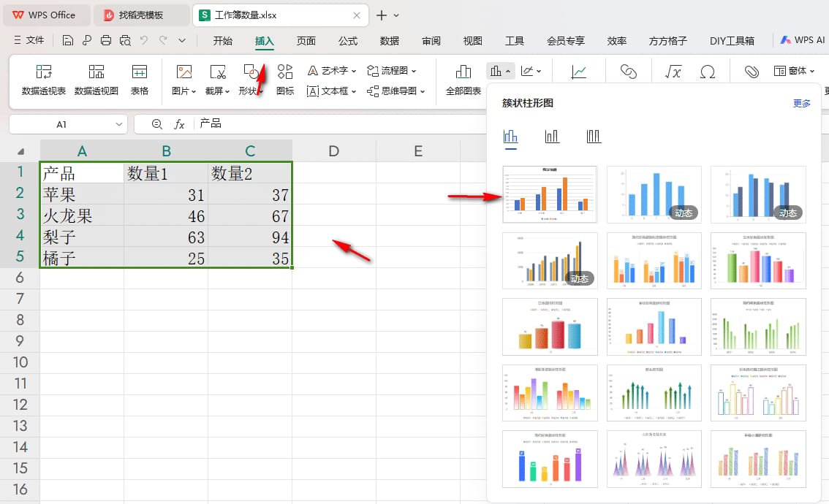This screenshot has width=829, height=504.
Task: Click the Print Preview icon
Action: click(x=125, y=40)
